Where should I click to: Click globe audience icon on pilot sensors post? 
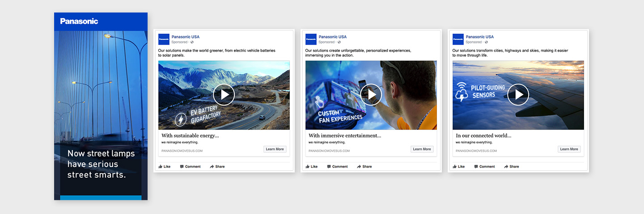pyautogui.click(x=487, y=42)
